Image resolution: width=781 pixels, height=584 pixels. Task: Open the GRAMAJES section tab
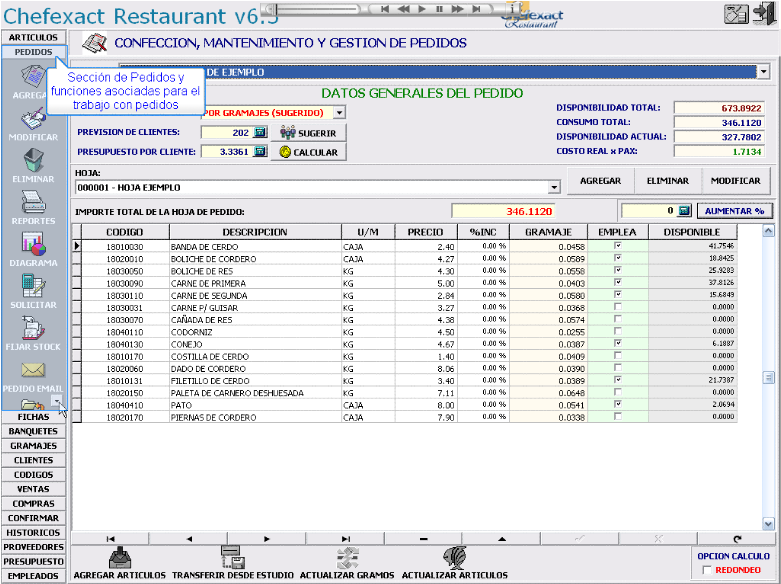coord(33,445)
